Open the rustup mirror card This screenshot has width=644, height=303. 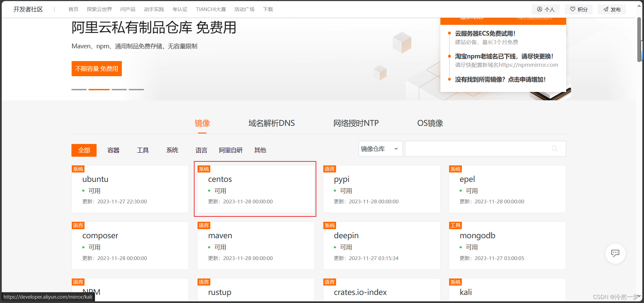(256, 290)
